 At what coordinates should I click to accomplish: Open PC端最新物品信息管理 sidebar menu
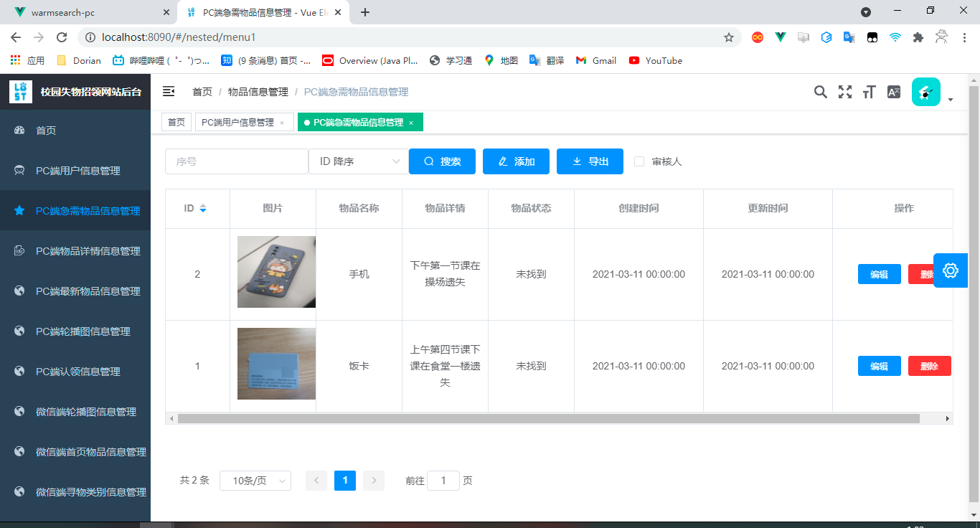coord(75,291)
